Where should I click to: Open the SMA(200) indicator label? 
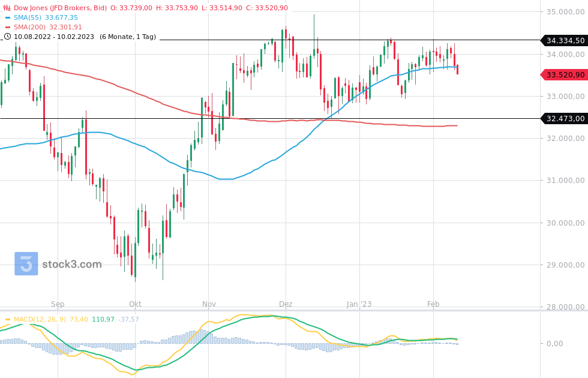pyautogui.click(x=29, y=28)
